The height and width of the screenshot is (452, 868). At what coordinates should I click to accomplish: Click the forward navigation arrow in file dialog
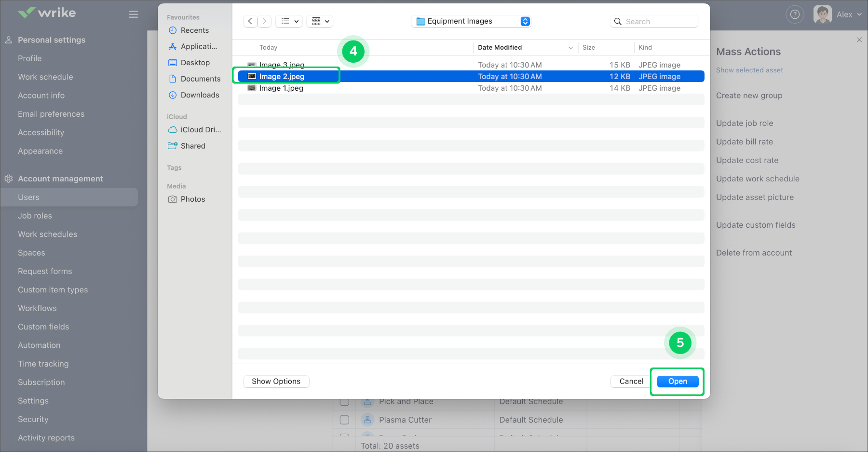click(x=264, y=21)
